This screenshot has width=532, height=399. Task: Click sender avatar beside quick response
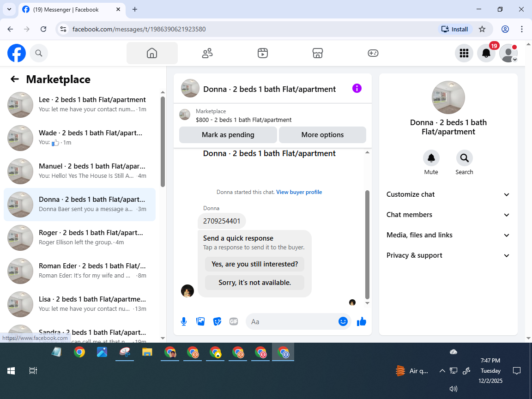tap(187, 291)
